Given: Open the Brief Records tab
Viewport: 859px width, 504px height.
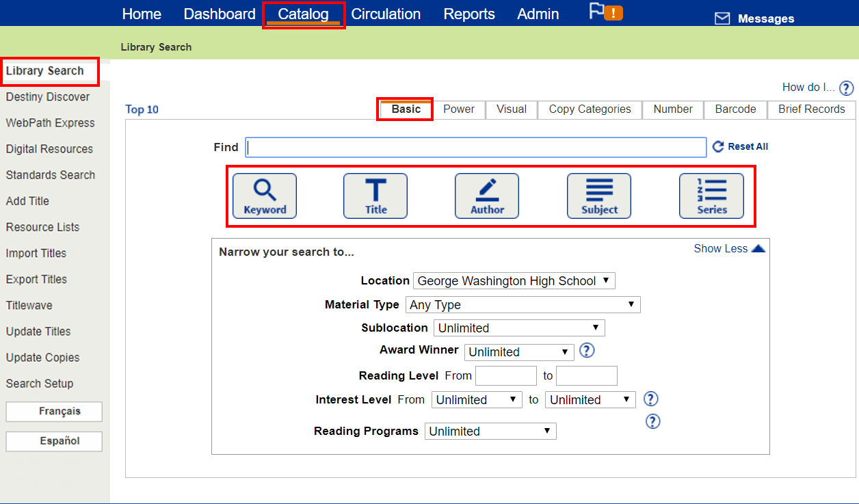Looking at the screenshot, I should [x=812, y=109].
